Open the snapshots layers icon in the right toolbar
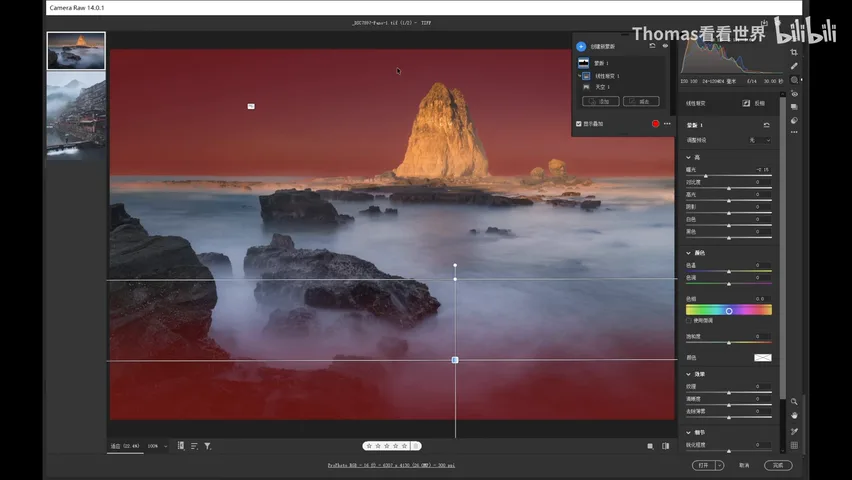852x480 pixels. tap(794, 107)
